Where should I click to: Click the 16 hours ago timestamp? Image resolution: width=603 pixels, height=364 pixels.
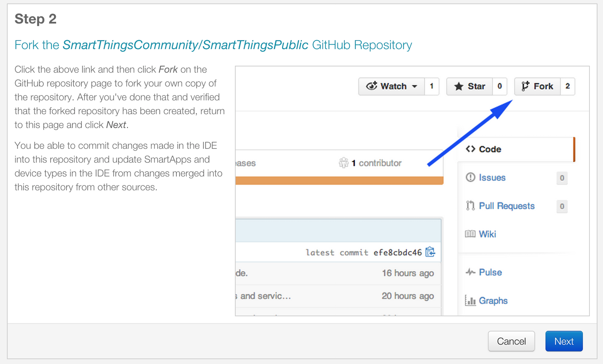tap(408, 273)
